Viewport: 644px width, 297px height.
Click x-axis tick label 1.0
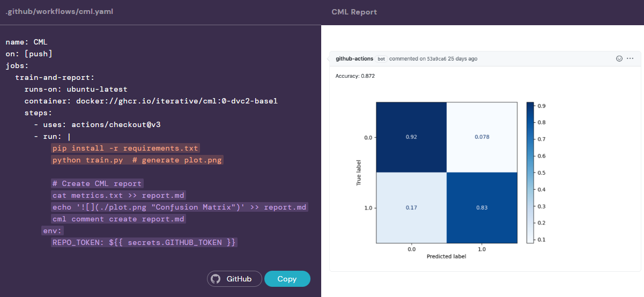point(482,249)
